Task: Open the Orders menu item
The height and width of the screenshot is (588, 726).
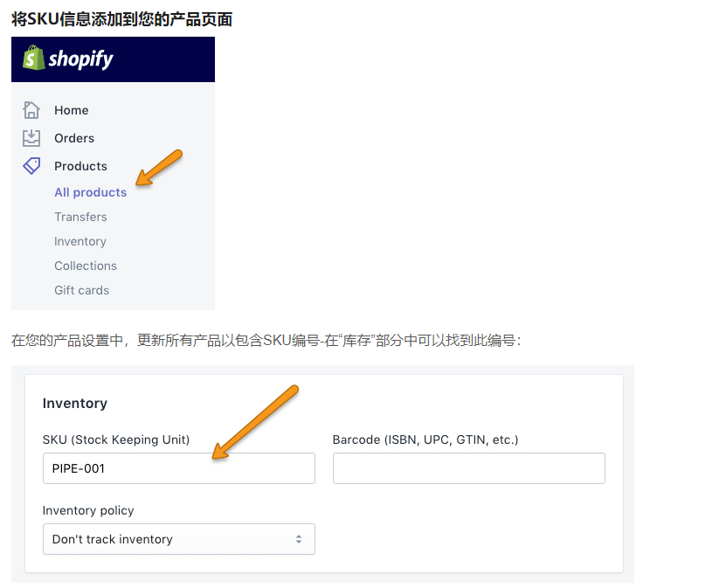Action: [74, 138]
